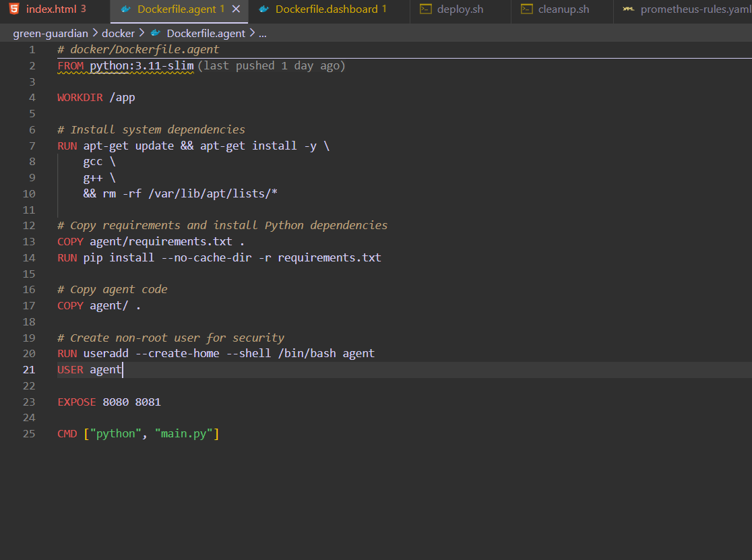
Task: Click line number 2 in the gutter
Action: (x=32, y=65)
